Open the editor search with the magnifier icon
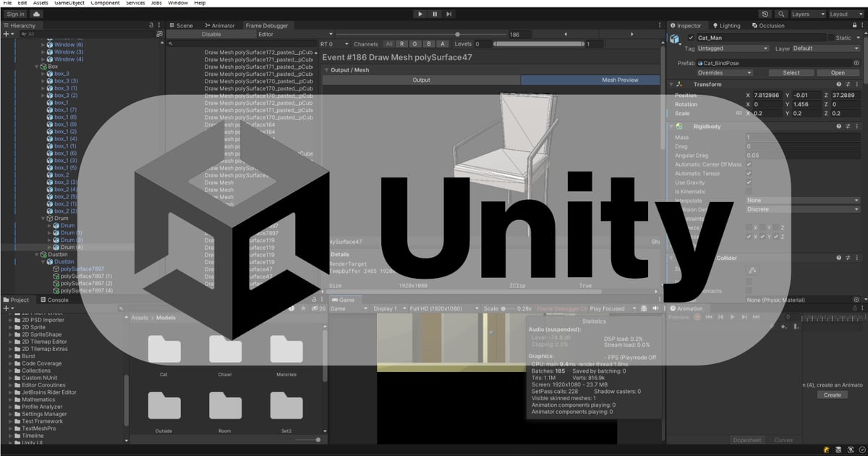This screenshot has width=868, height=456. tap(781, 14)
